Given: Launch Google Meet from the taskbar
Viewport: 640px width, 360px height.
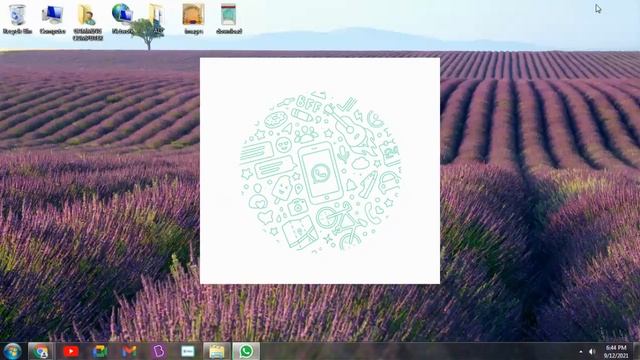Looking at the screenshot, I should (x=100, y=351).
